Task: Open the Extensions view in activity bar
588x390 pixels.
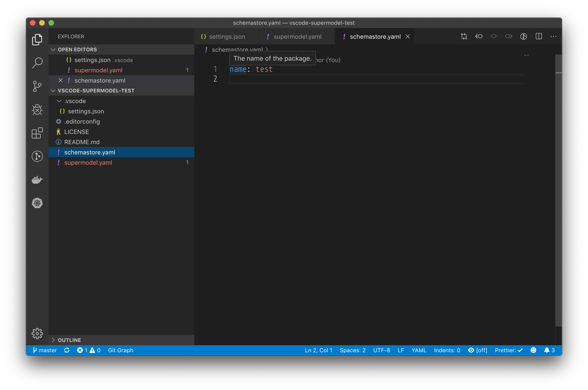Action: [37, 133]
